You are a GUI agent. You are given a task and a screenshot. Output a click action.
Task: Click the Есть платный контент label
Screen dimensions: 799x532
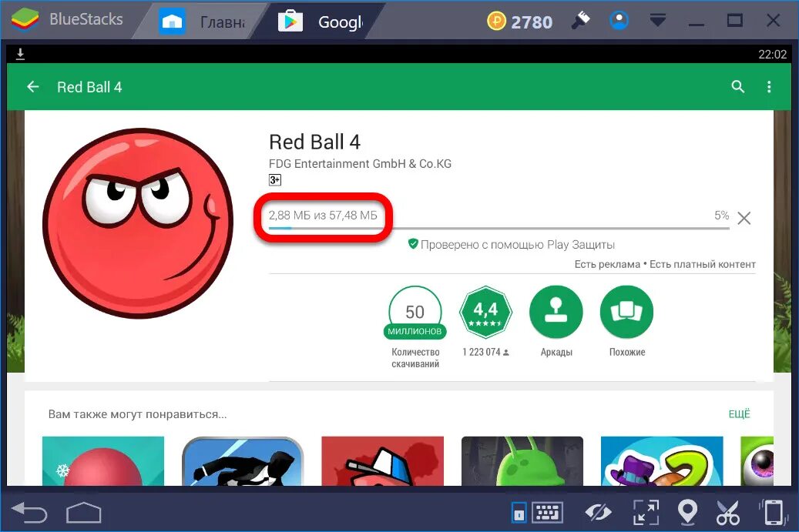[702, 264]
